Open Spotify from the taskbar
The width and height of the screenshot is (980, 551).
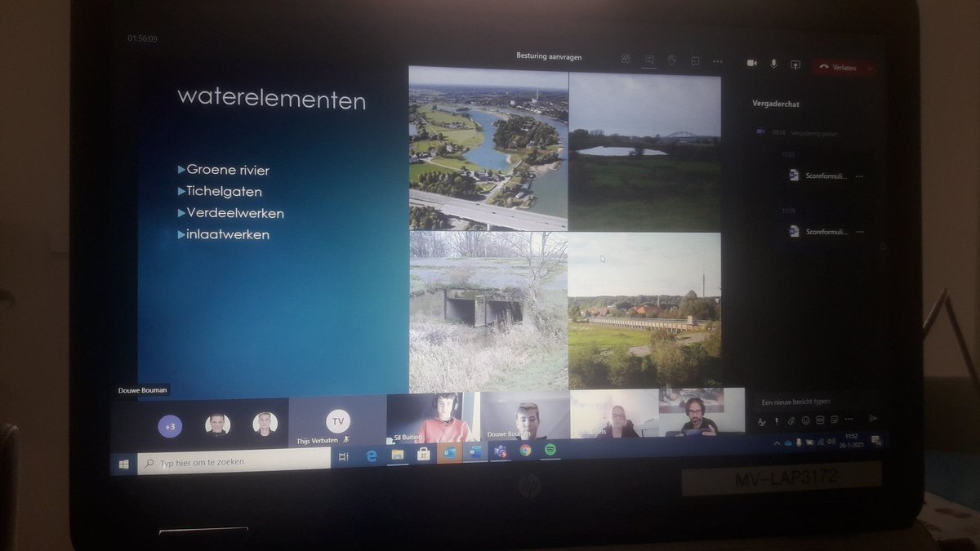point(550,449)
